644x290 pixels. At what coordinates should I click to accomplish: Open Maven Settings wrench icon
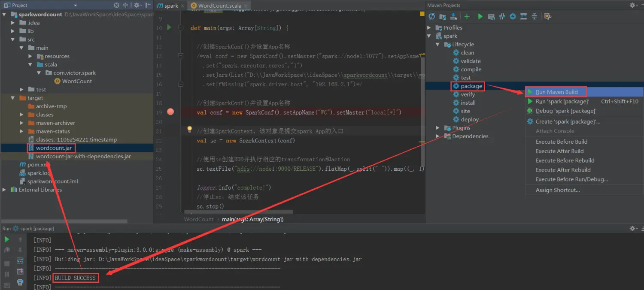pyautogui.click(x=547, y=16)
